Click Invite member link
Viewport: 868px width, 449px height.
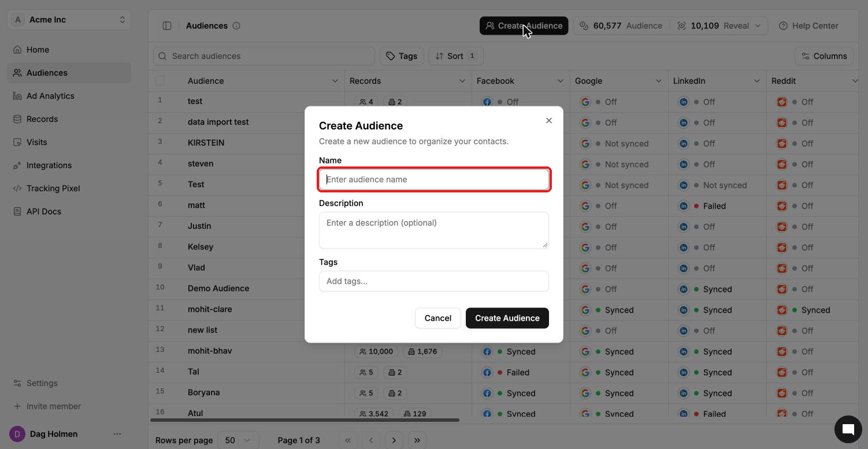69,406
